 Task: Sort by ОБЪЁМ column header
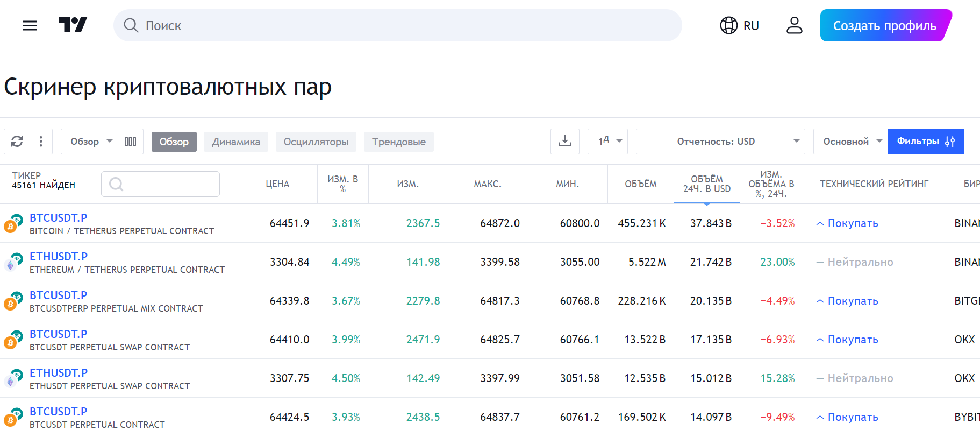click(x=641, y=184)
